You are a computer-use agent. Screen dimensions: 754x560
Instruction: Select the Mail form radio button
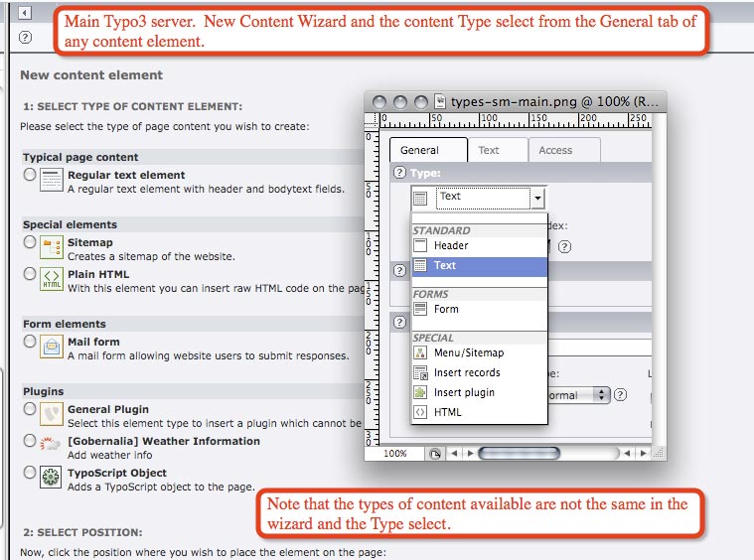click(x=30, y=342)
